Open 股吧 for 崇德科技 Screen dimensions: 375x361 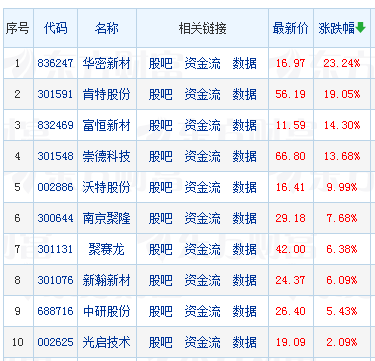[161, 156]
